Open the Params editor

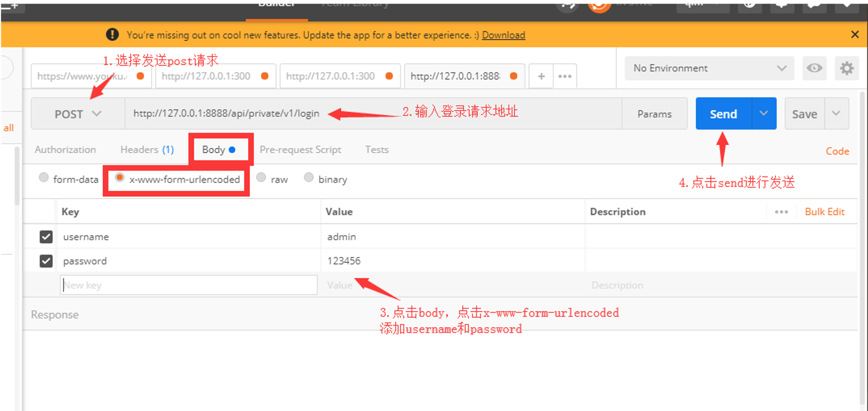(654, 114)
